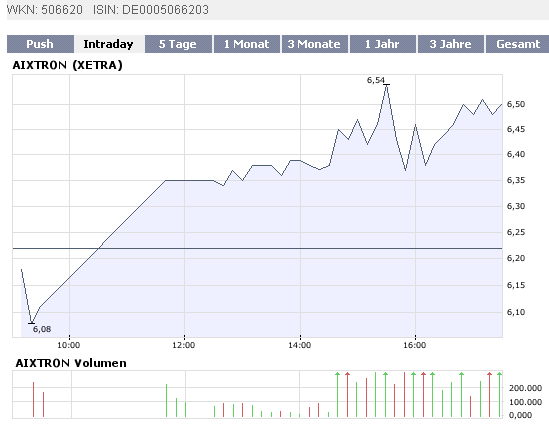
Task: Click the WKN: 506620 text
Action: click(x=45, y=9)
